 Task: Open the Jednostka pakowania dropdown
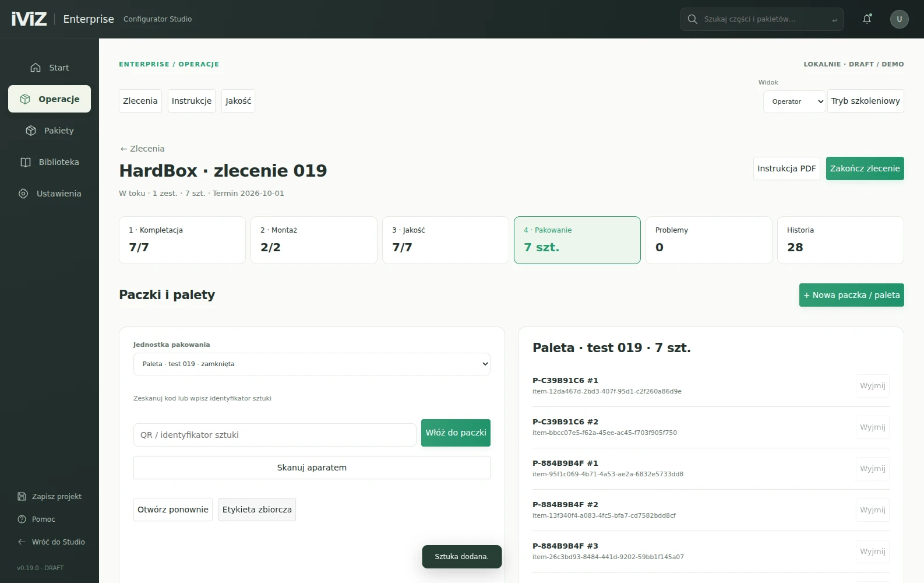(x=312, y=364)
